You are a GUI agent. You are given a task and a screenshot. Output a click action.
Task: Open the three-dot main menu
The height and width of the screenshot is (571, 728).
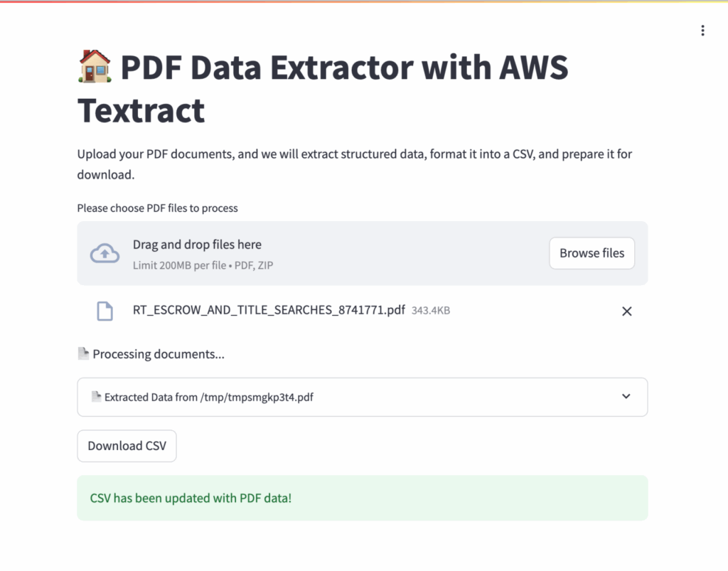pyautogui.click(x=702, y=31)
